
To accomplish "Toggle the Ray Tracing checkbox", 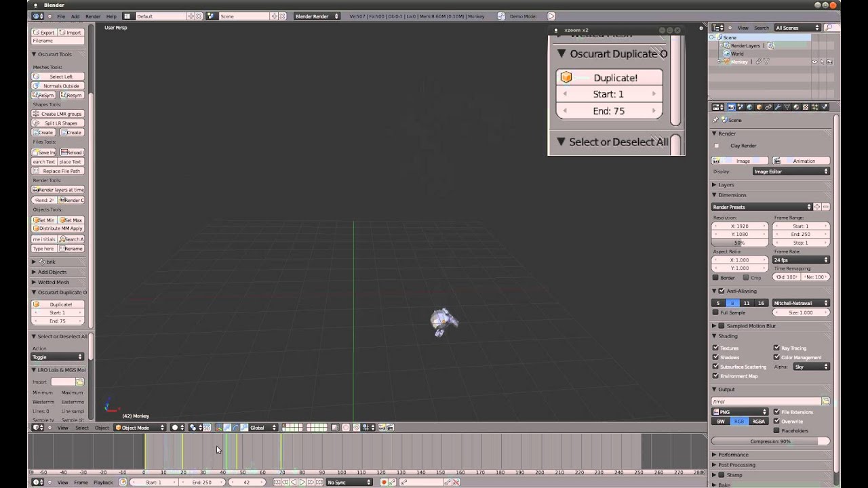I will pos(776,348).
